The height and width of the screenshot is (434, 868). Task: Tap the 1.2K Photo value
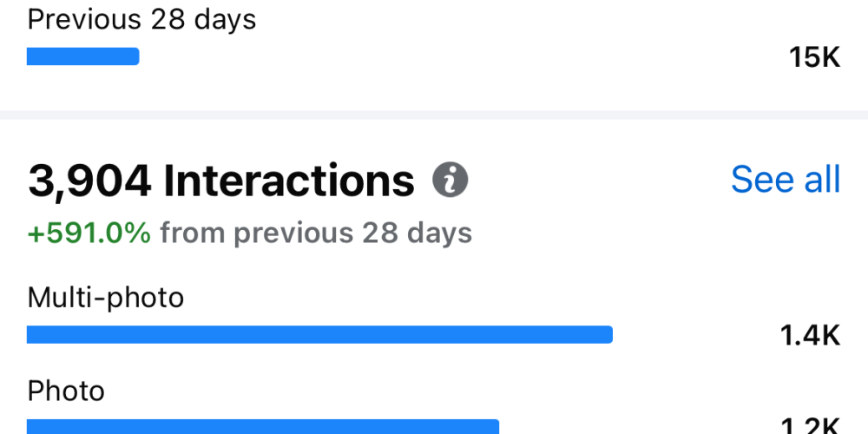(x=810, y=425)
